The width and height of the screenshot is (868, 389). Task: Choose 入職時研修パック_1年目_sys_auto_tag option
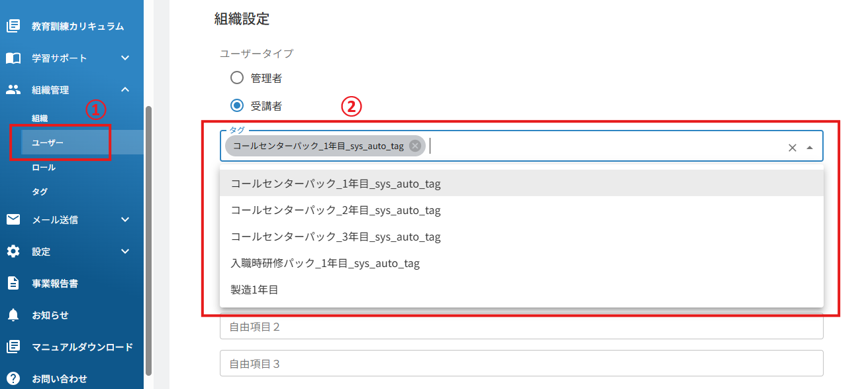coord(522,263)
